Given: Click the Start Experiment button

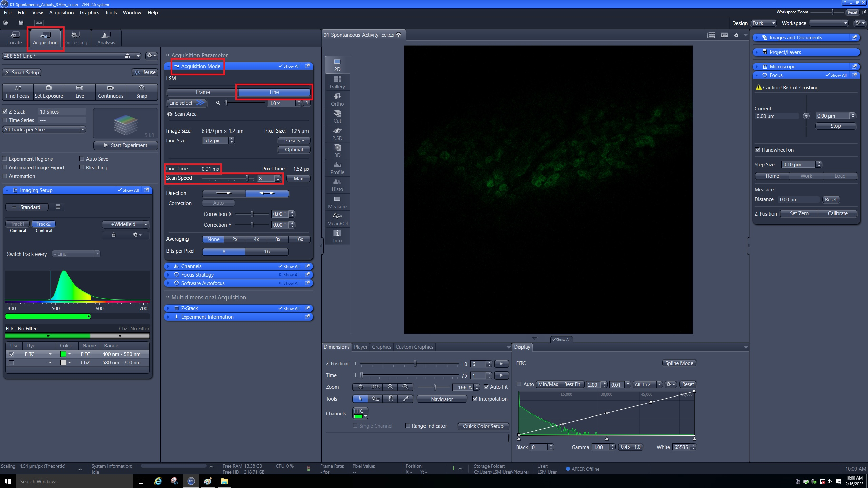Looking at the screenshot, I should tap(125, 145).
